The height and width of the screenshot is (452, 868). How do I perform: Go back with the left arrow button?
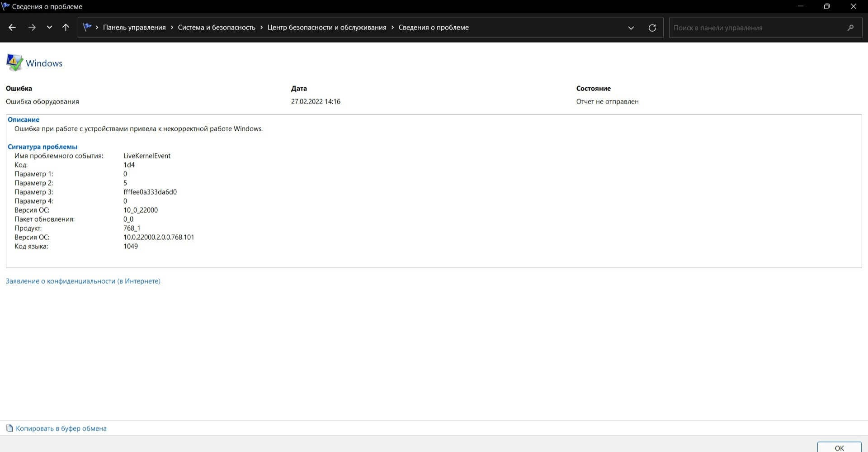point(12,28)
